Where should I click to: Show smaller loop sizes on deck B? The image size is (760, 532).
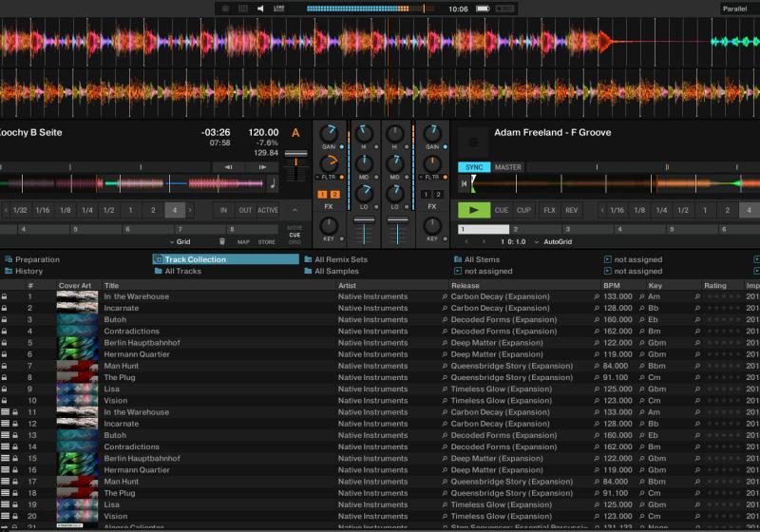[x=602, y=210]
